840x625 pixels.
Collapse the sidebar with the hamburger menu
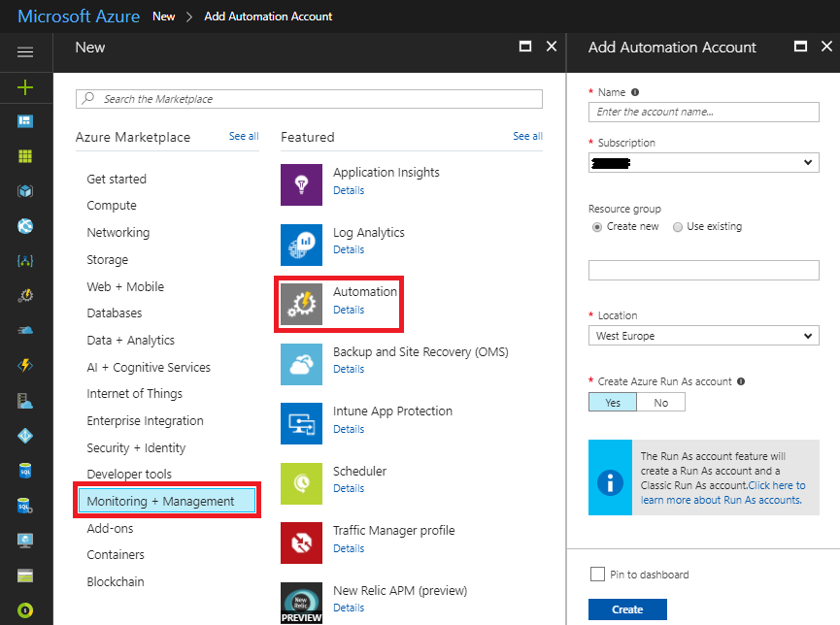(x=26, y=52)
